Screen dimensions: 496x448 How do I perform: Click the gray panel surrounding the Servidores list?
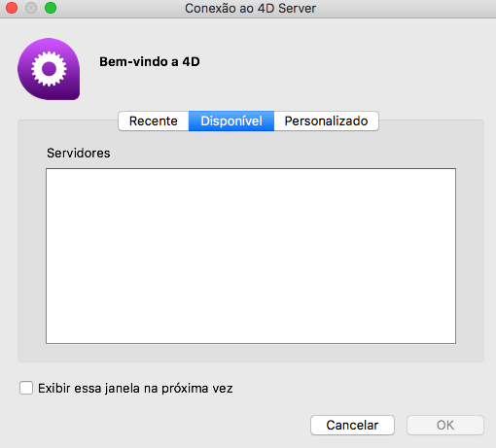(251, 353)
